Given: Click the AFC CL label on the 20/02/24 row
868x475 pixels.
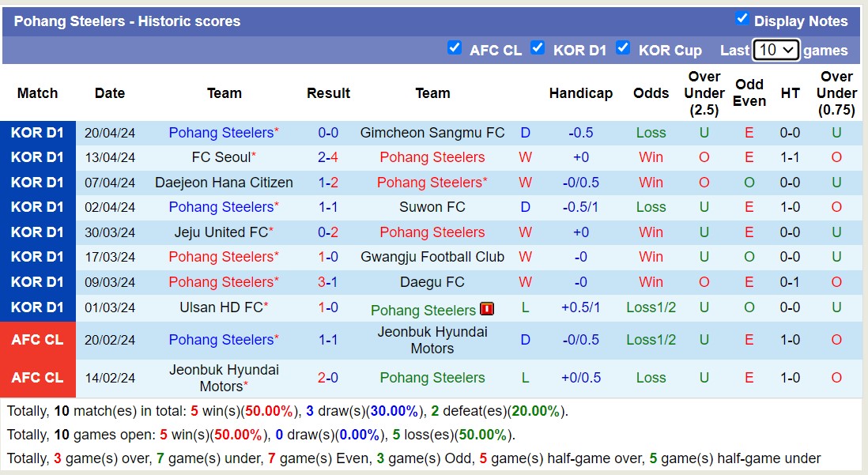Looking at the screenshot, I should [x=37, y=340].
